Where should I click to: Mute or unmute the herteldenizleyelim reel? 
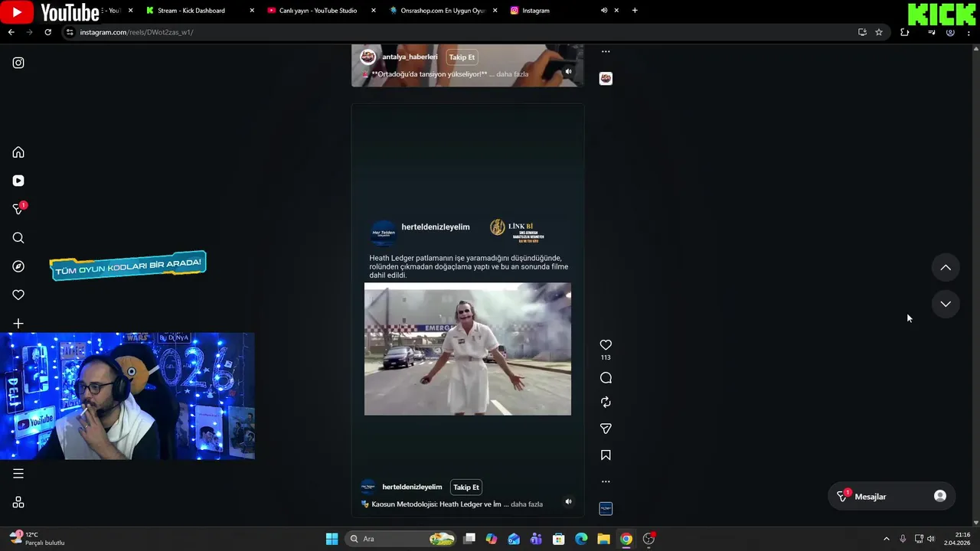point(568,502)
